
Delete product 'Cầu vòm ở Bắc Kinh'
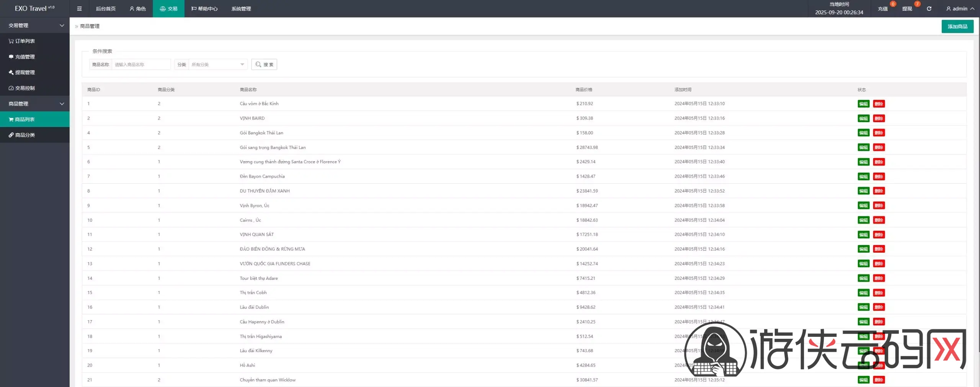tap(879, 104)
